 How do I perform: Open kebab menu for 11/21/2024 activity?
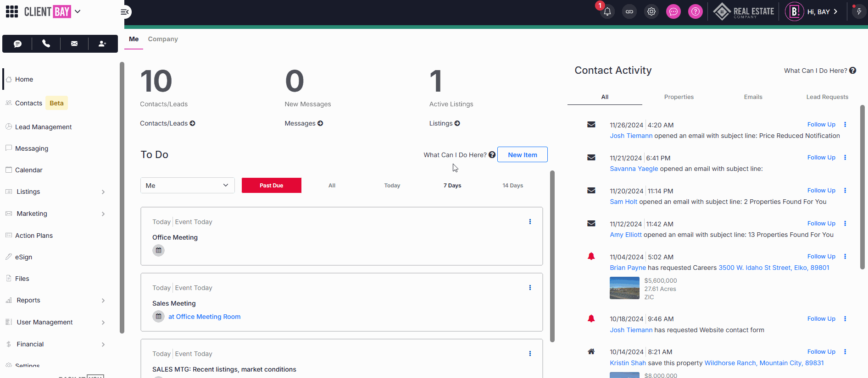845,158
